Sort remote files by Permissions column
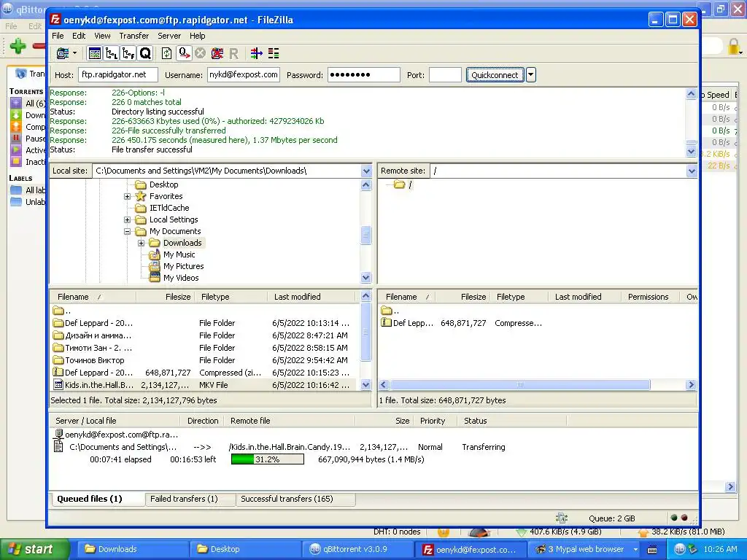 [648, 297]
